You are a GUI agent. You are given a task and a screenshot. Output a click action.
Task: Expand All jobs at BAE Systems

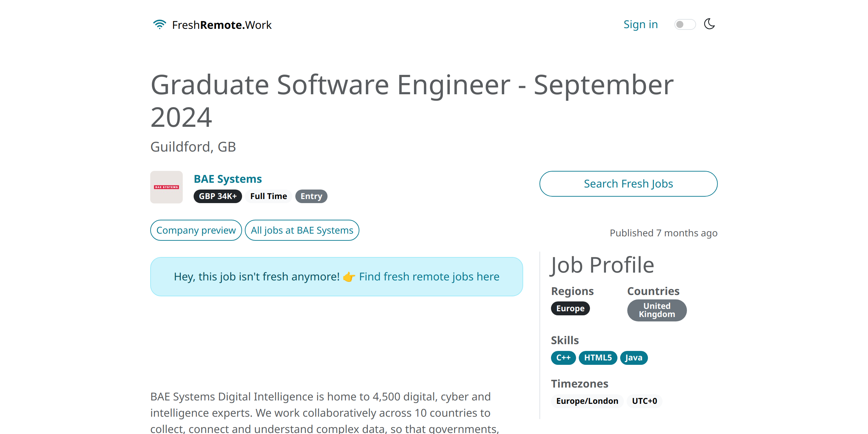point(302,230)
